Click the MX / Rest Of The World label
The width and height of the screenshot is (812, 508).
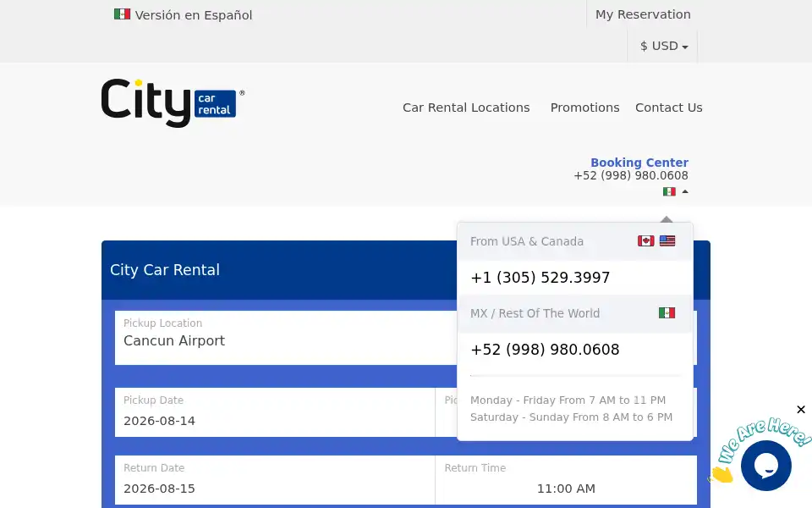(535, 313)
